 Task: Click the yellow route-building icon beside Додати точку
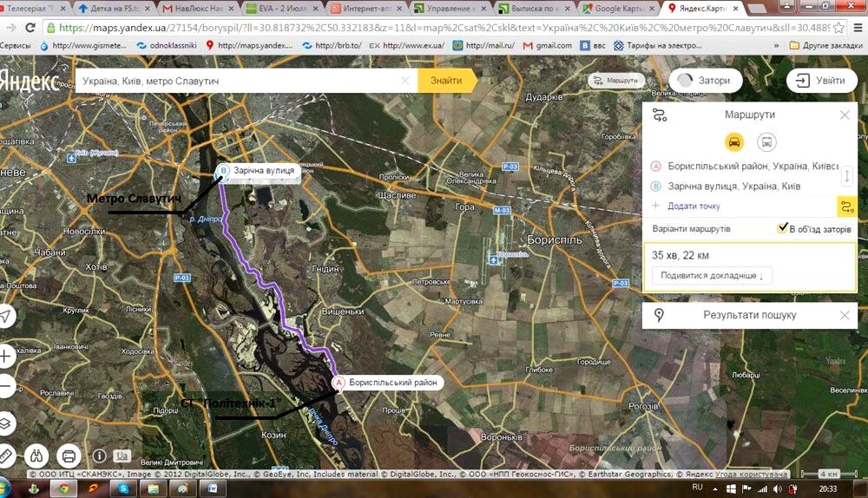[847, 207]
